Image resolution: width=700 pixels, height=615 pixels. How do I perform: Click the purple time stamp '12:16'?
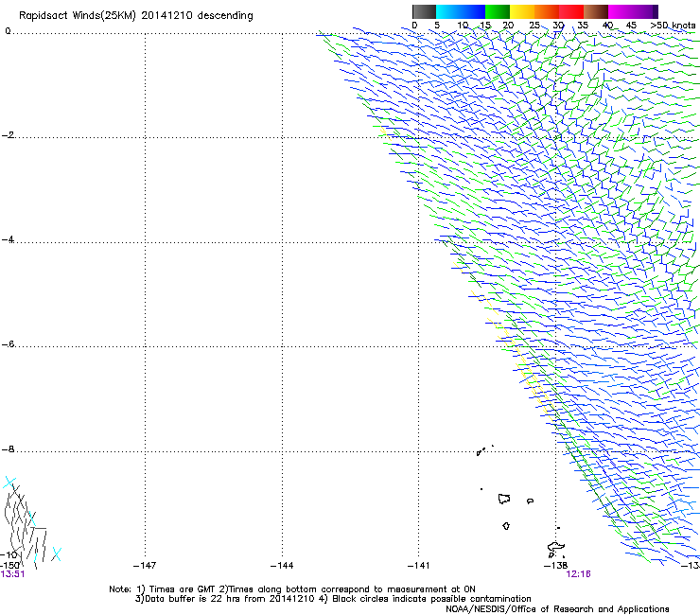[578, 574]
